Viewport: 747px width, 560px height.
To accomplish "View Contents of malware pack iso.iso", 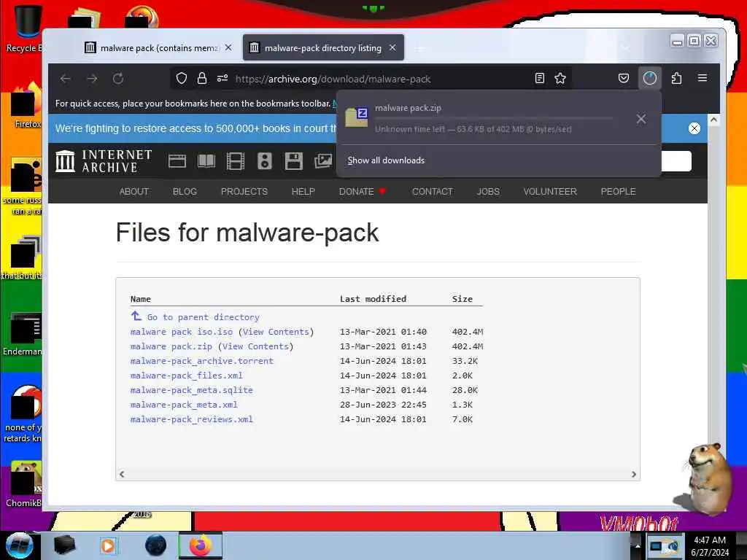I will (276, 332).
